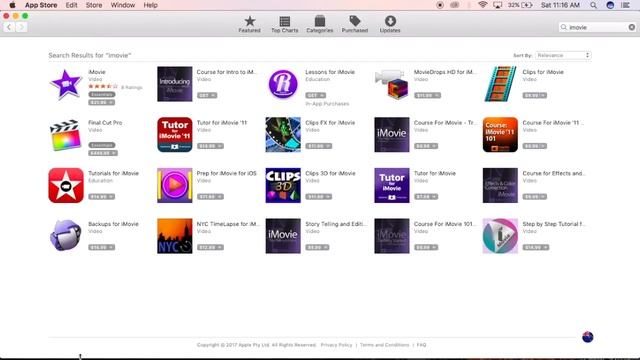Open the MovieDrops HD camera icon
Viewport: 640px width, 360px height.
coord(392,84)
